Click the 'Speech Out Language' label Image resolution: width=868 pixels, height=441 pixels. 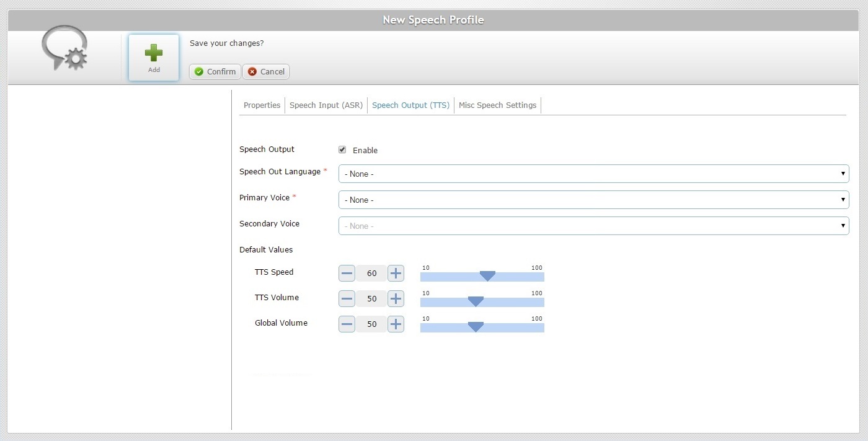pos(280,172)
